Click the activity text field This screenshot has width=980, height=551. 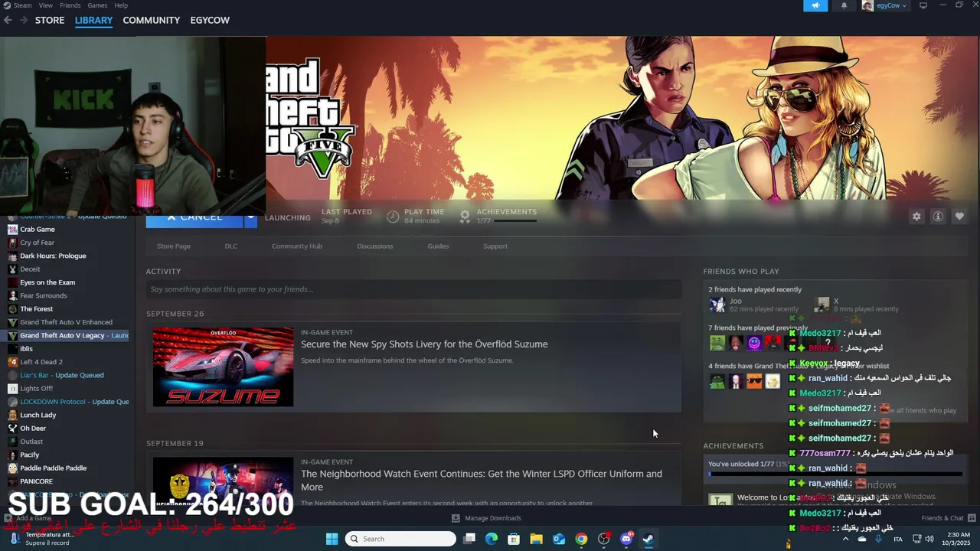(x=413, y=289)
